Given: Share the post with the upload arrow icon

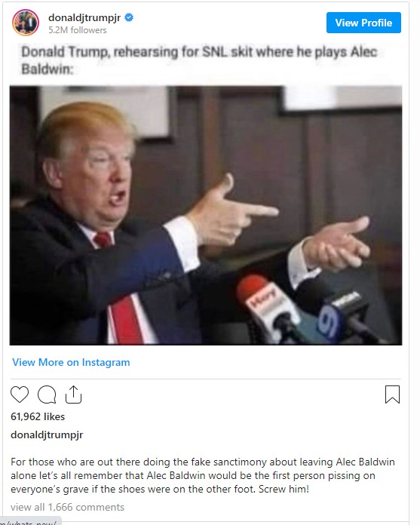Looking at the screenshot, I should (73, 395).
